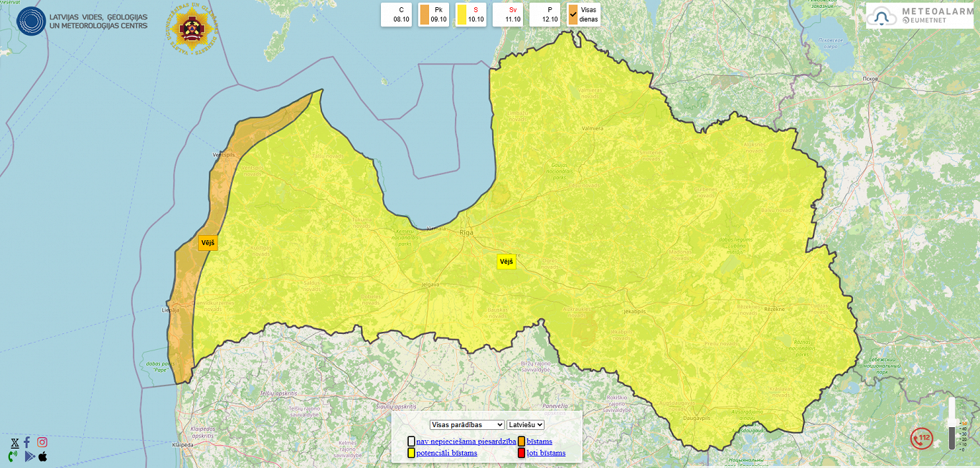980x468 pixels.
Task: Click the red 'ļoti bīstams' color swatch
Action: tap(522, 453)
